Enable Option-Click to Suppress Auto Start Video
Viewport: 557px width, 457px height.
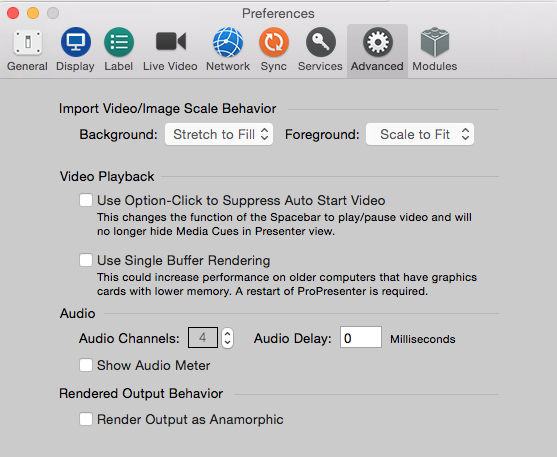pos(86,200)
